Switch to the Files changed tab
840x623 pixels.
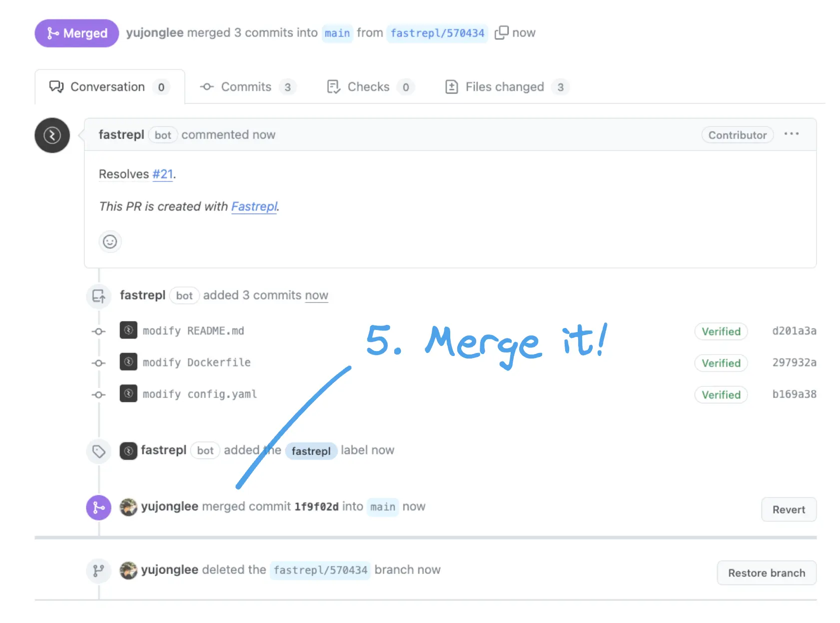pos(505,86)
